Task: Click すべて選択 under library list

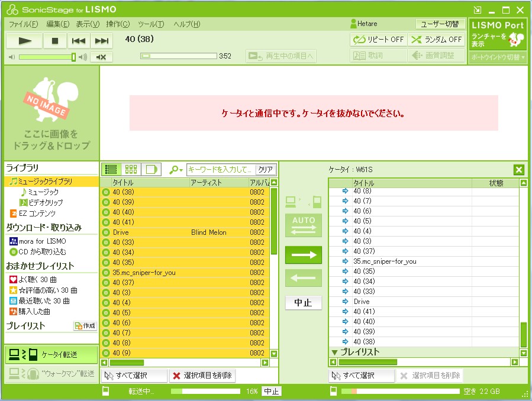Action: 134,376
